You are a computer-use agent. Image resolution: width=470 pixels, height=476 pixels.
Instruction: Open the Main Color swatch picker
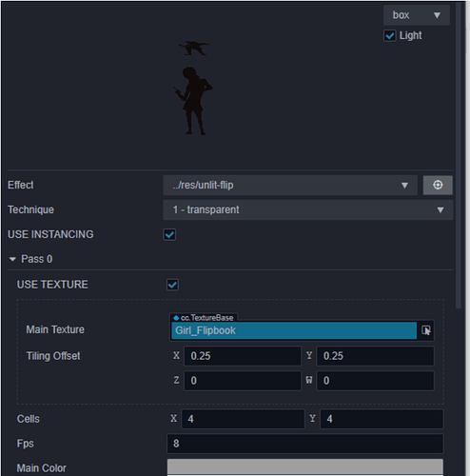[305, 467]
